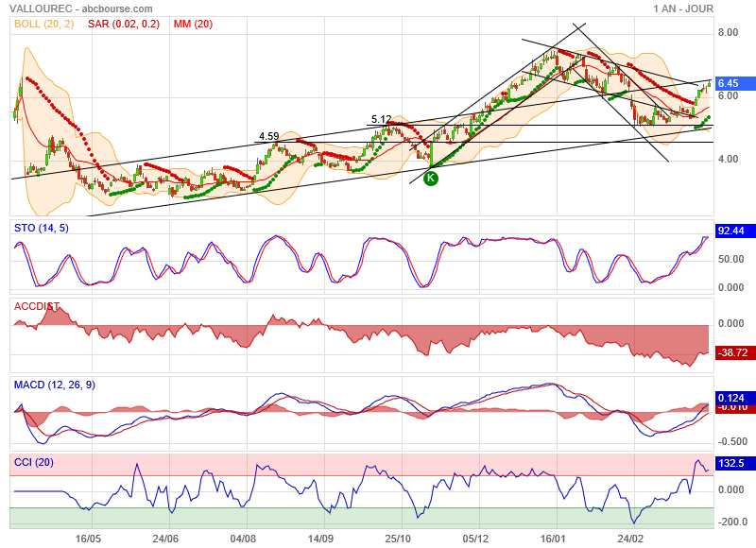Click the 04/08 date label on the axis
Screen dimensions: 756x548
coord(243,539)
